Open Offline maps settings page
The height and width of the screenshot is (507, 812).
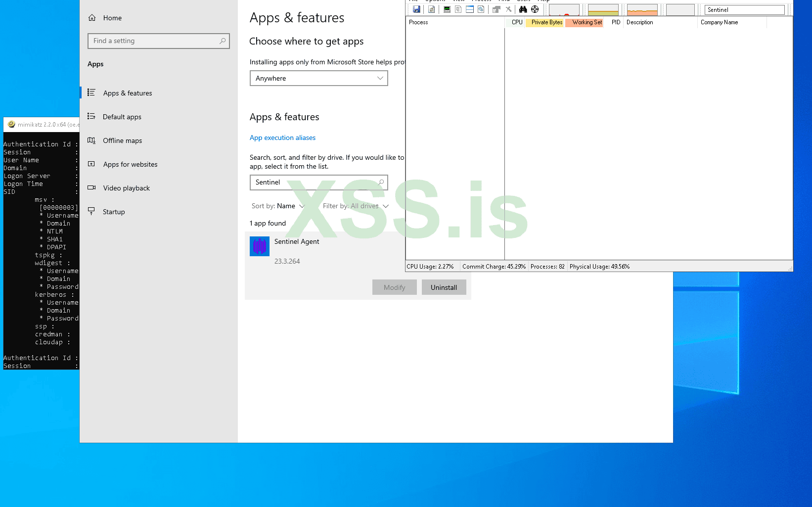pyautogui.click(x=123, y=140)
